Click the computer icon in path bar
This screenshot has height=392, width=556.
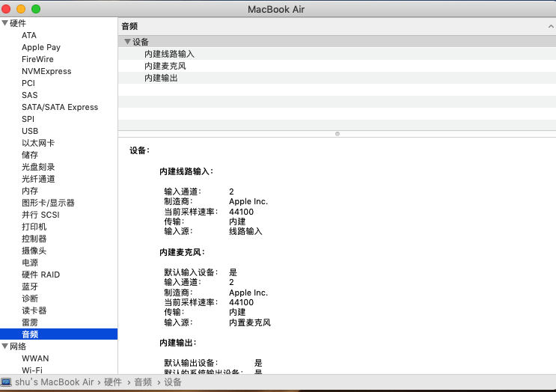pos(6,382)
